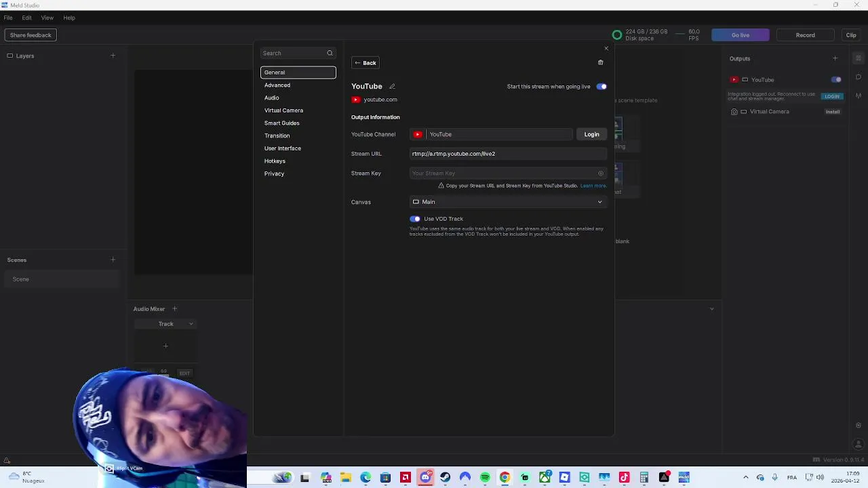Open the View menu

pyautogui.click(x=47, y=18)
